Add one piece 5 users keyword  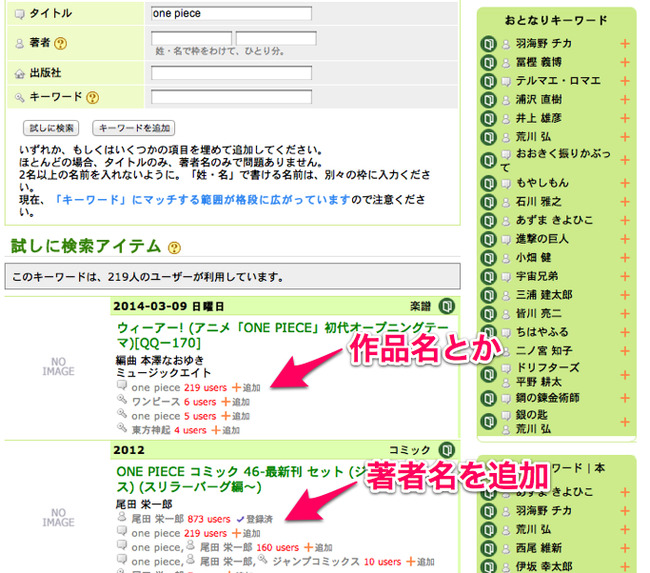click(235, 416)
